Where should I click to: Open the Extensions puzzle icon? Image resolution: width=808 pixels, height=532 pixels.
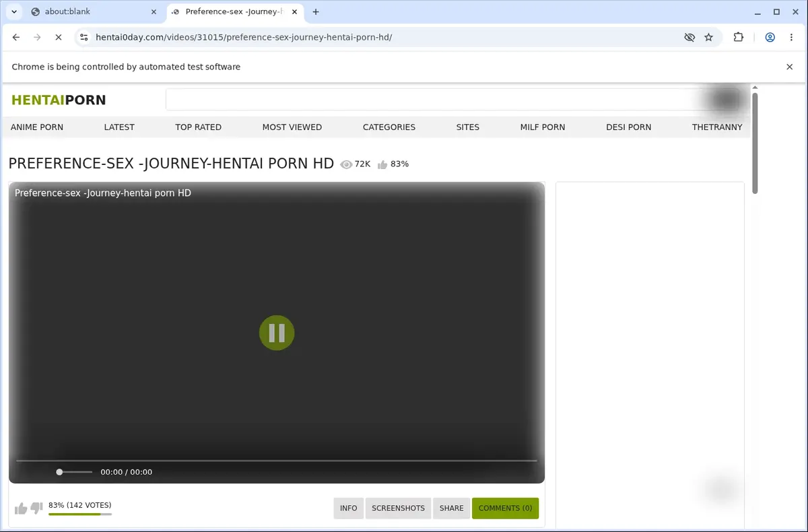739,37
